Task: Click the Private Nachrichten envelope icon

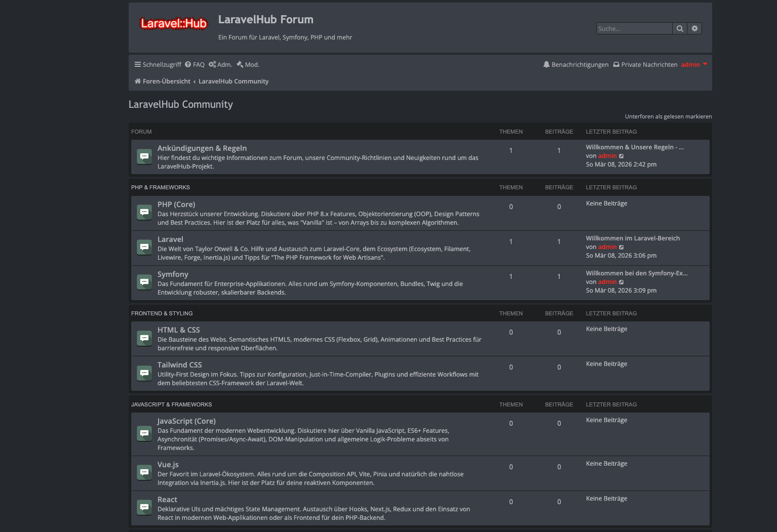Action: point(616,64)
